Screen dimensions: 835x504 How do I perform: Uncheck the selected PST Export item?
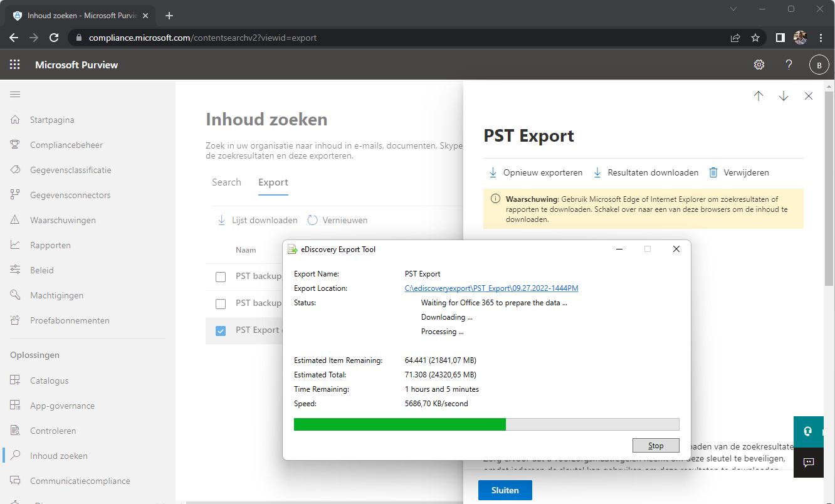click(220, 330)
